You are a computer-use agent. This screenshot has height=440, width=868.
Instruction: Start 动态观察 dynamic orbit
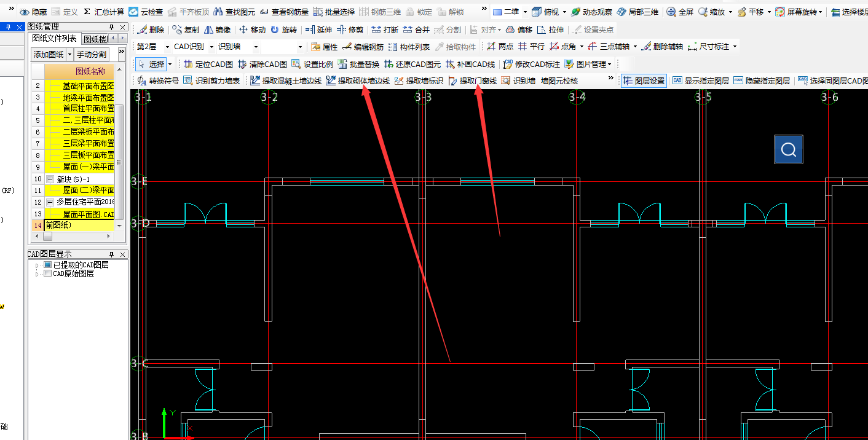pyautogui.click(x=591, y=12)
